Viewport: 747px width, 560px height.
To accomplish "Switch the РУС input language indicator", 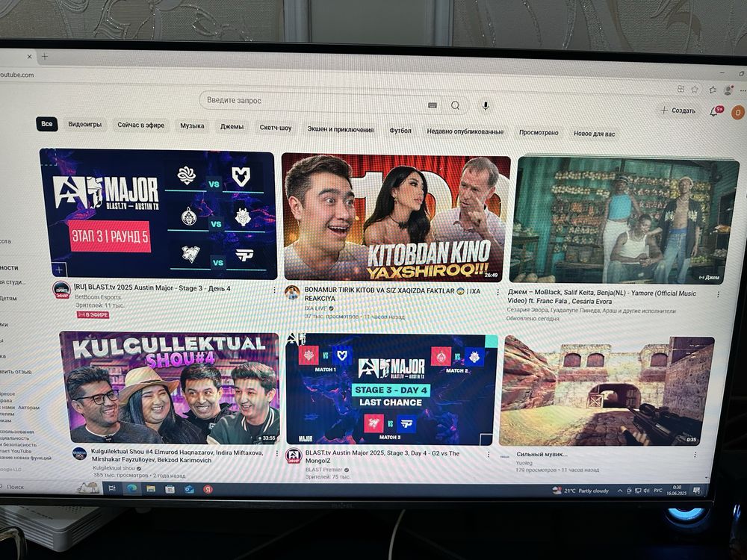I will click(658, 491).
